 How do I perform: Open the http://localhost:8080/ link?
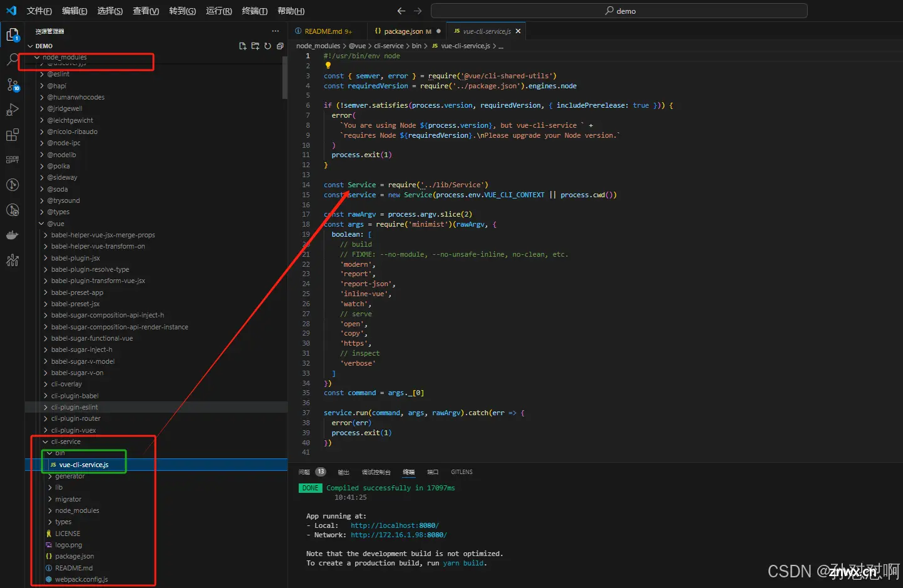tap(395, 525)
